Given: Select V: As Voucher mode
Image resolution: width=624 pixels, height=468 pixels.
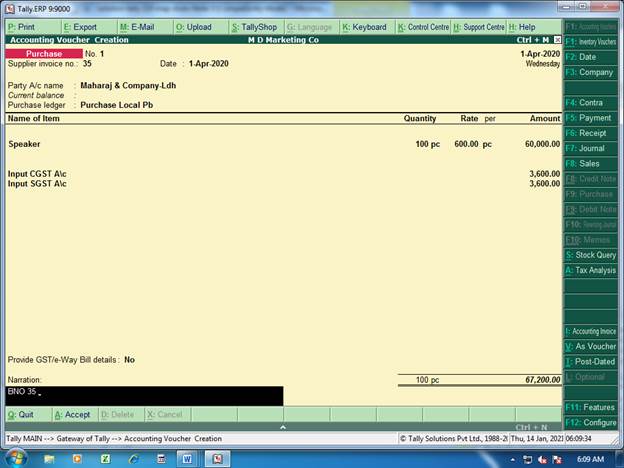Looking at the screenshot, I should (591, 346).
